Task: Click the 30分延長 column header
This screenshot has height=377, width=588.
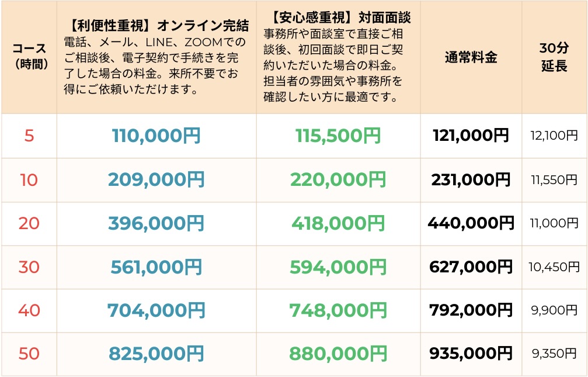Action: [554, 57]
